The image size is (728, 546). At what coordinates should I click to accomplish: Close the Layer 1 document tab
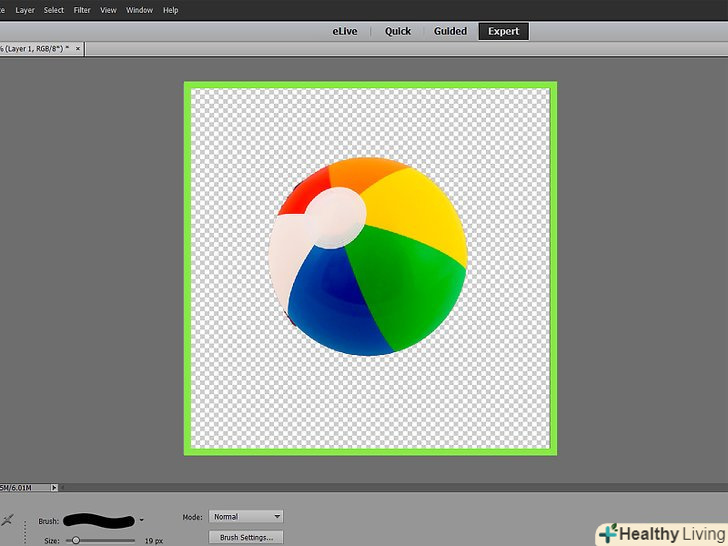(x=79, y=48)
